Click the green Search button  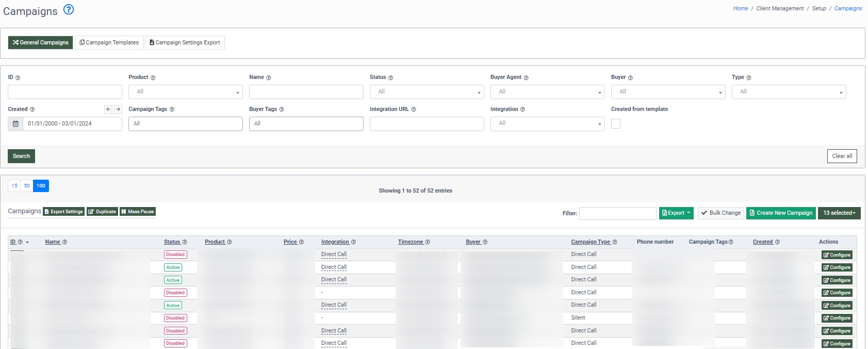tap(21, 156)
